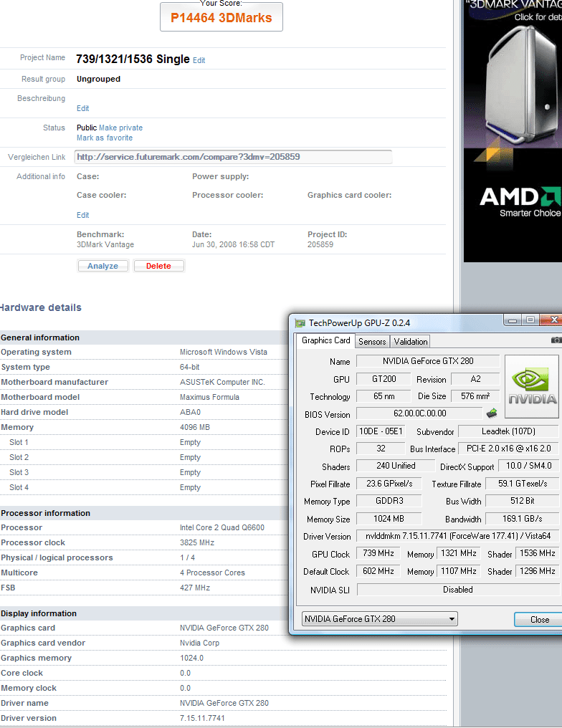Click the 'Ungrouped' result group value
The image size is (562, 728).
98,79
